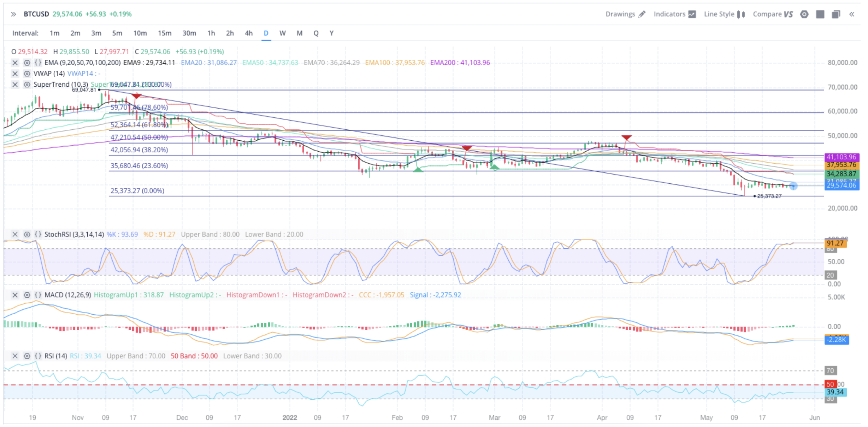Image resolution: width=868 pixels, height=427 pixels.
Task: Select the 30m interval
Action: click(x=189, y=33)
